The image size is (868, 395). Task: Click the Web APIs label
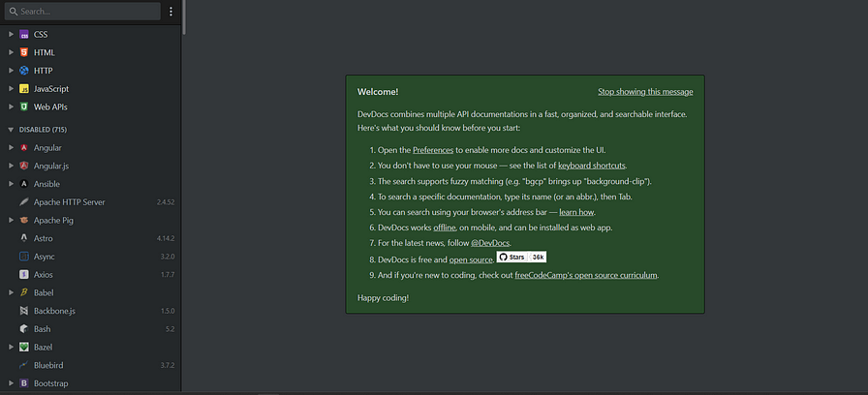pos(50,106)
